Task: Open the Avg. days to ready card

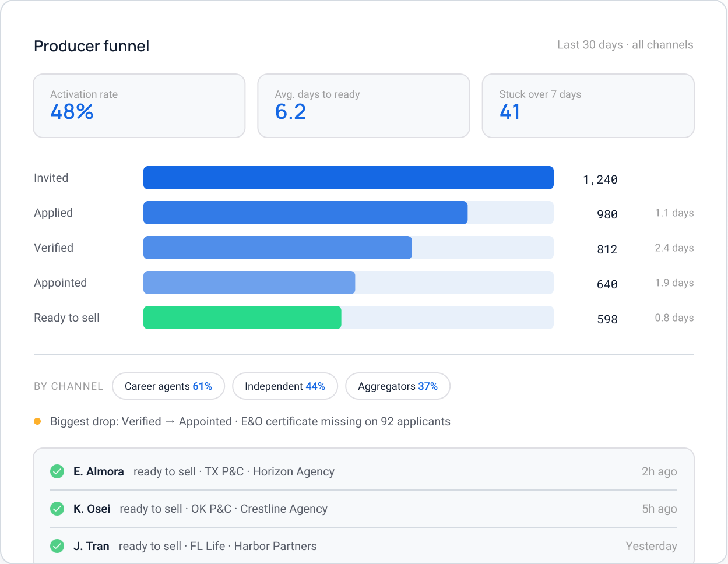Action: tap(364, 105)
